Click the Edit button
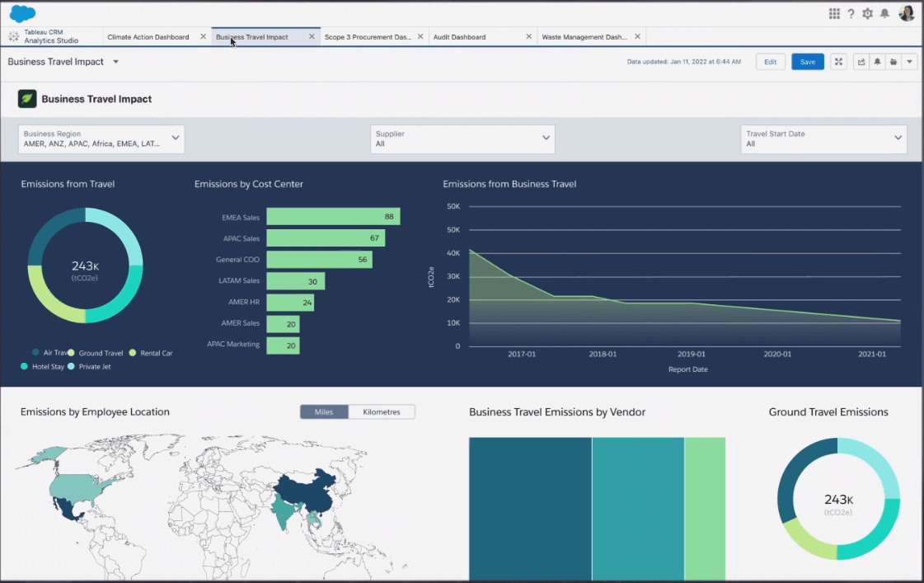Image resolution: width=924 pixels, height=583 pixels. 770,62
